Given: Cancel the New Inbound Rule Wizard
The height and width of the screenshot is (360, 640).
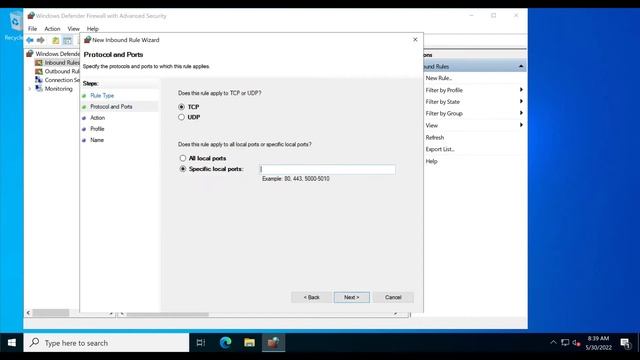Looking at the screenshot, I should 393,297.
